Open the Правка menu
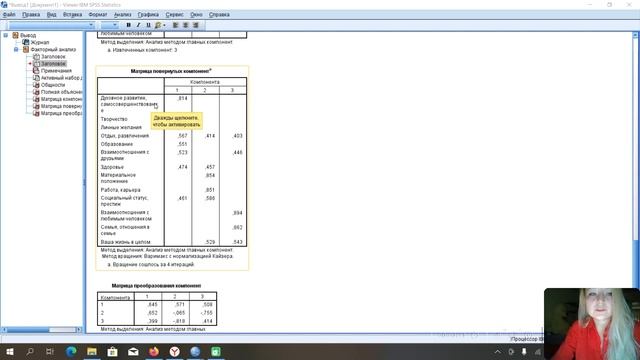 [31, 14]
